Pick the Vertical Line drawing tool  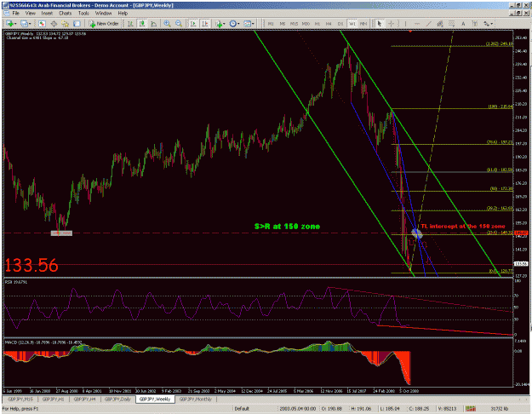[x=405, y=24]
